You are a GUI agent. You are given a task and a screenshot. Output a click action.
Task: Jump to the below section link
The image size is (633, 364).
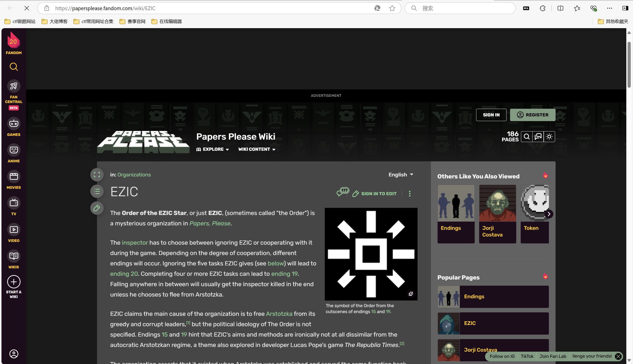276,263
